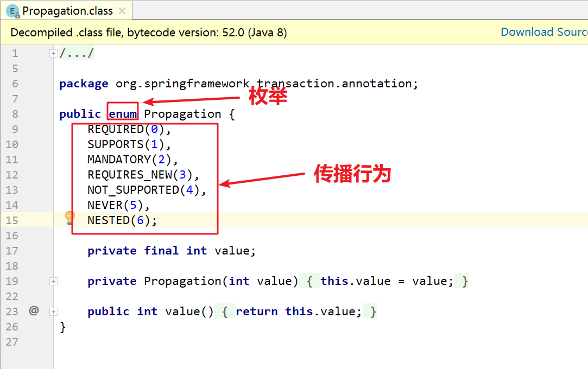The width and height of the screenshot is (588, 369).
Task: Click the Propagation class name on line 8
Action: pos(182,114)
